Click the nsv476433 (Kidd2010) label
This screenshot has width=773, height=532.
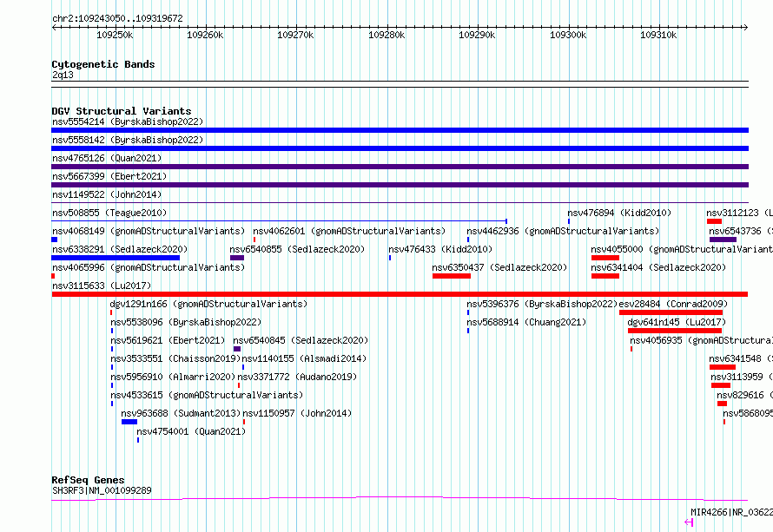click(440, 249)
